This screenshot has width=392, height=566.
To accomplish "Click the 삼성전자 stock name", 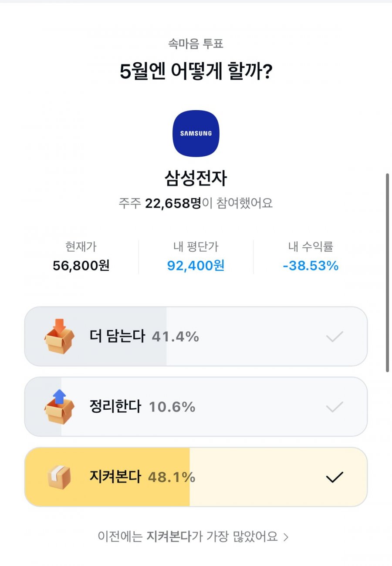I will 196,178.
